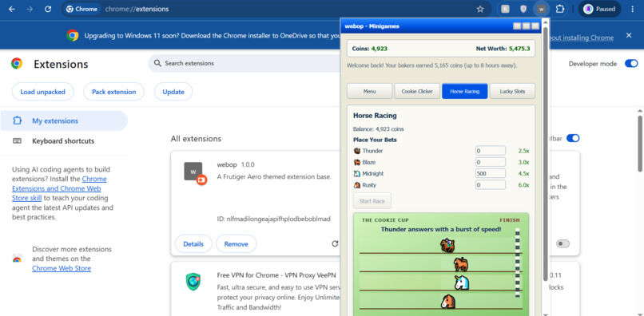Click the Blaze horse on the second lane
The height and width of the screenshot is (316, 644).
[461, 264]
